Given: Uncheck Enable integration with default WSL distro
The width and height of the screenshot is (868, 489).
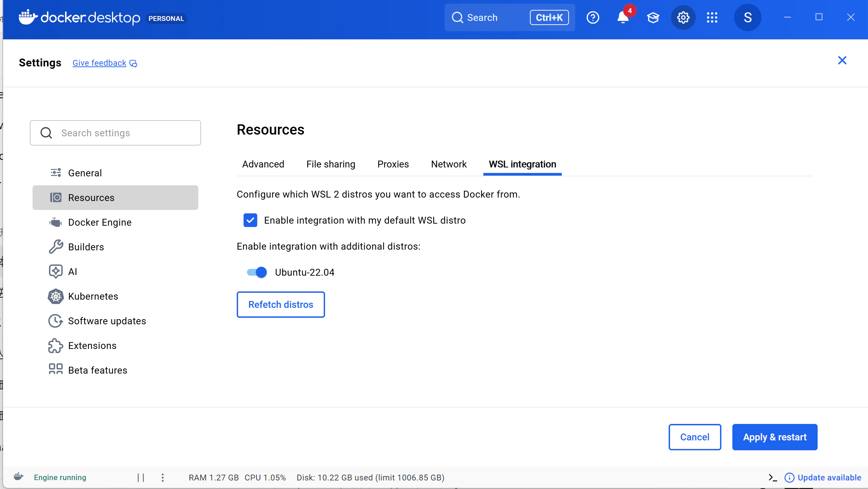Looking at the screenshot, I should [250, 220].
